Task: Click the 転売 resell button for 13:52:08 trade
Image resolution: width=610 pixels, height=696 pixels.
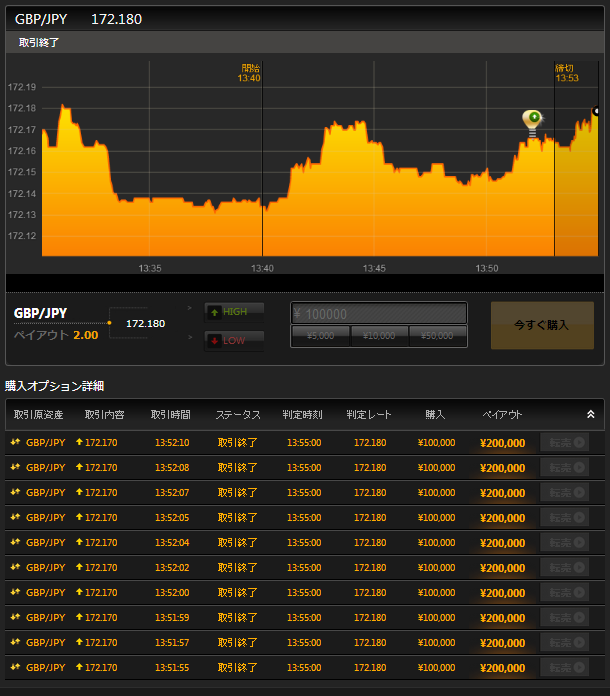Action: tap(565, 467)
